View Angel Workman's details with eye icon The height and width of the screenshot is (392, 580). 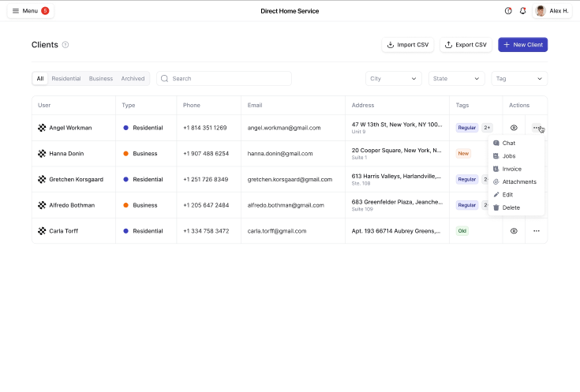click(514, 128)
